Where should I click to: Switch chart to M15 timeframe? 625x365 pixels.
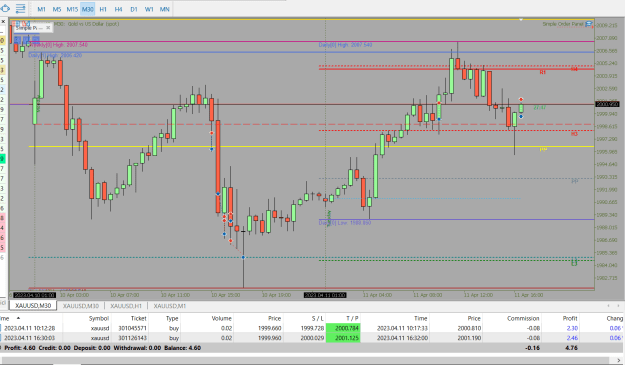[x=72, y=9]
